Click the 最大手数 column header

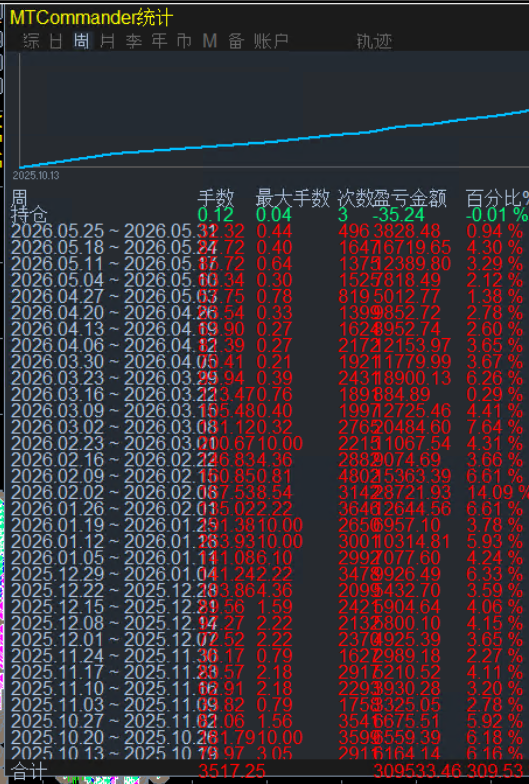pos(292,198)
